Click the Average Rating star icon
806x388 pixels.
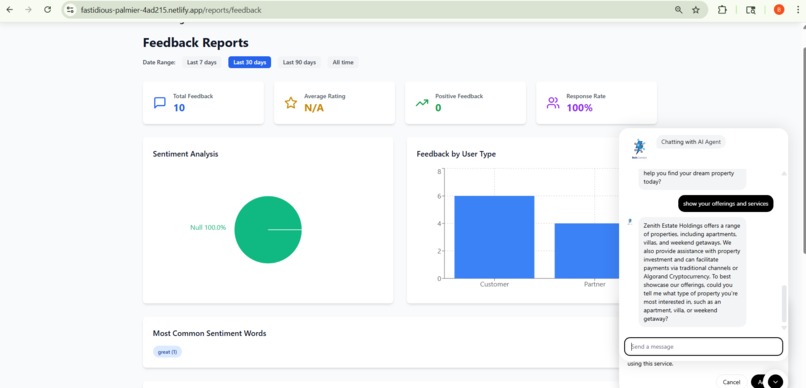[x=291, y=103]
